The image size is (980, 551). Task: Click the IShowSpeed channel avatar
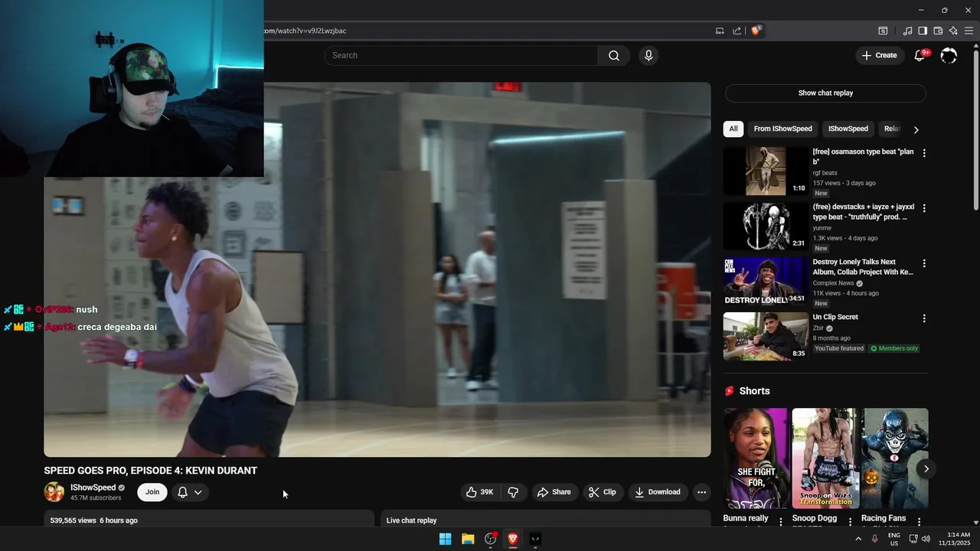coord(54,492)
